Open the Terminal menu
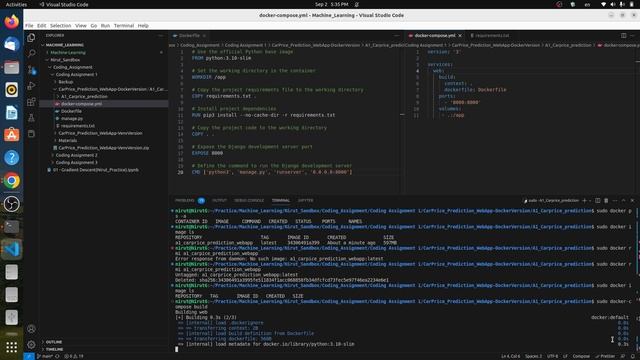The width and height of the screenshot is (640, 360). 124,25
